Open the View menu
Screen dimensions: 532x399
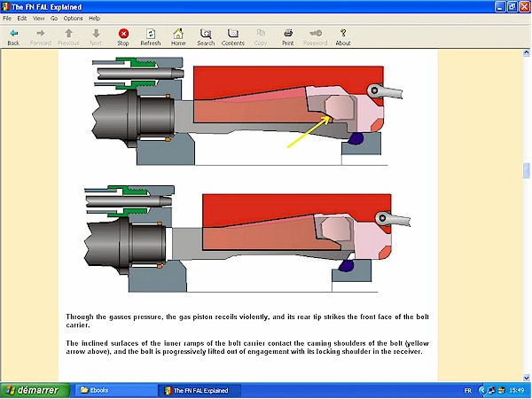click(x=39, y=19)
